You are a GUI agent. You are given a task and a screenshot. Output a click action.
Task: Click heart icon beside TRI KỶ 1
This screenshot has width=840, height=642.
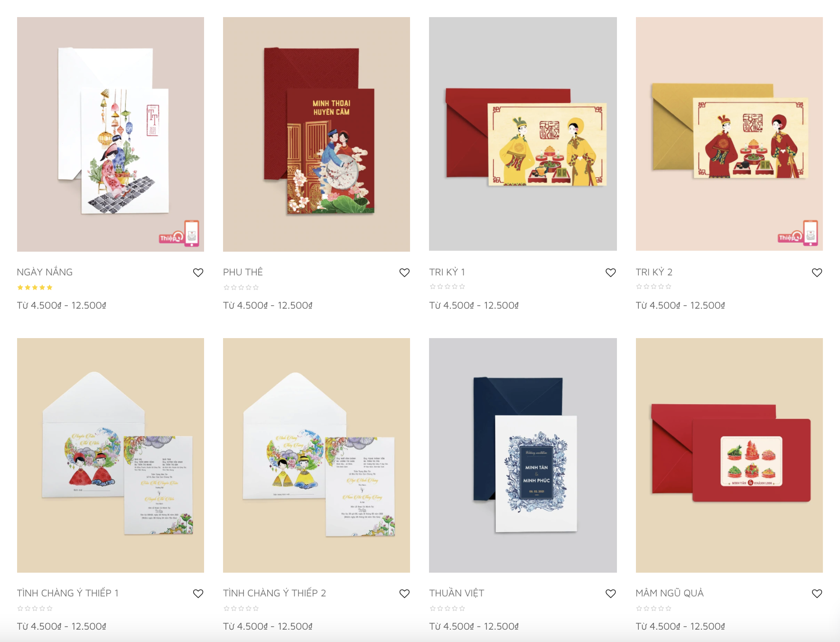click(611, 273)
